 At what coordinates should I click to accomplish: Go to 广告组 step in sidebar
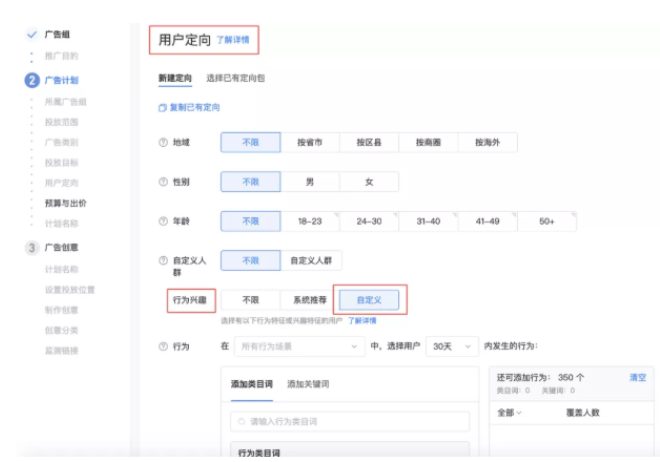(x=57, y=34)
